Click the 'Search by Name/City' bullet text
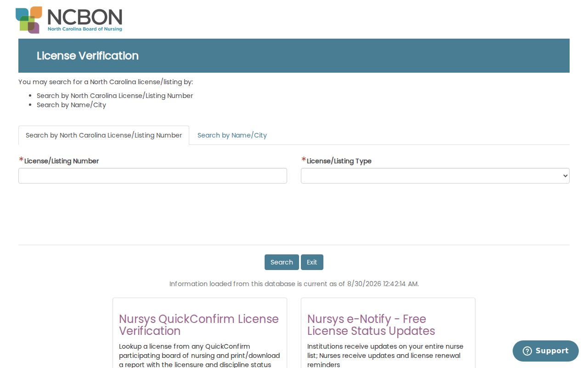The width and height of the screenshot is (588, 368). coord(71,105)
